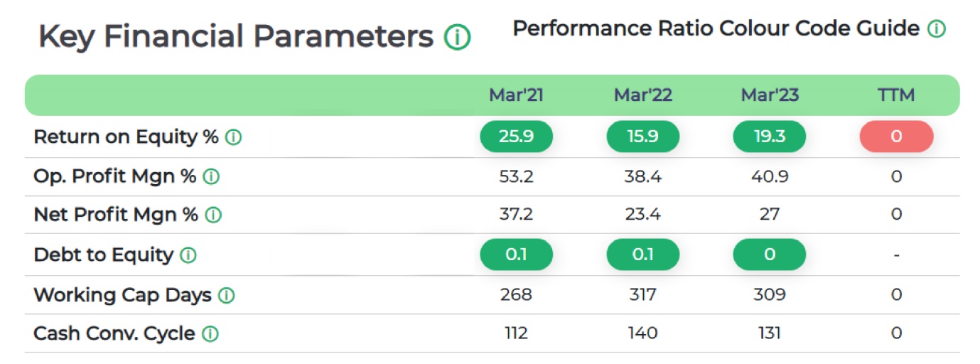
Task: Click info icon beside Key Financial Parameters
Action: coord(457,36)
